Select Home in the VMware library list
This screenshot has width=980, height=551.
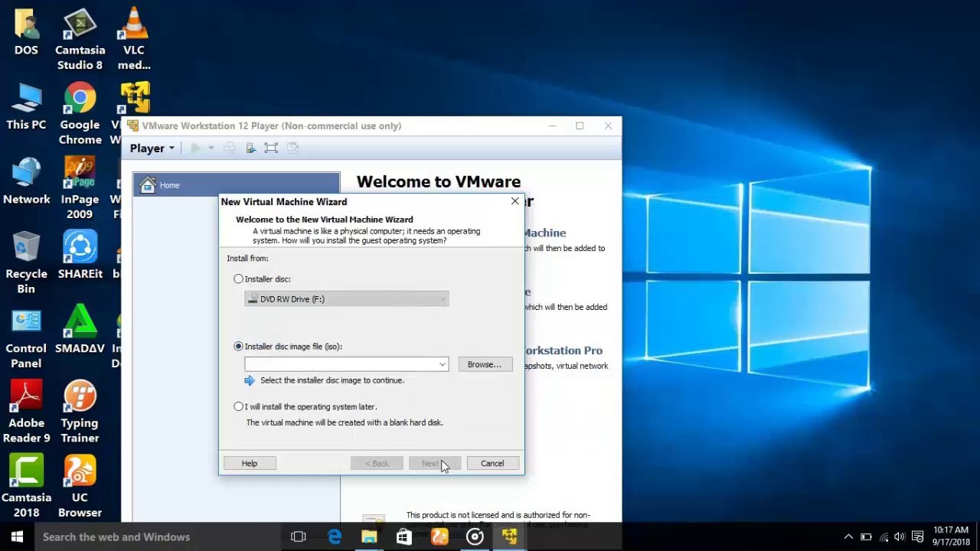(x=237, y=185)
